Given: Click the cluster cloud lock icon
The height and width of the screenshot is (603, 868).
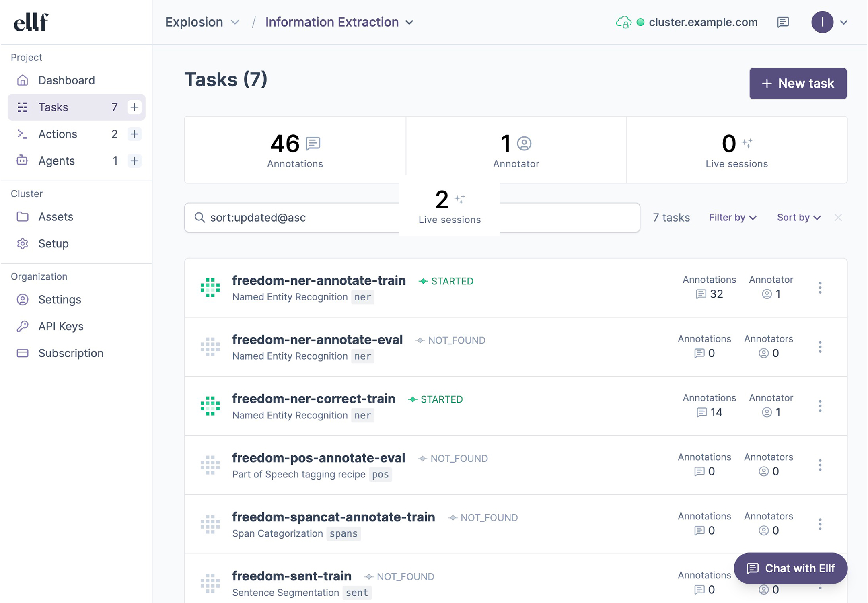Looking at the screenshot, I should pyautogui.click(x=623, y=22).
